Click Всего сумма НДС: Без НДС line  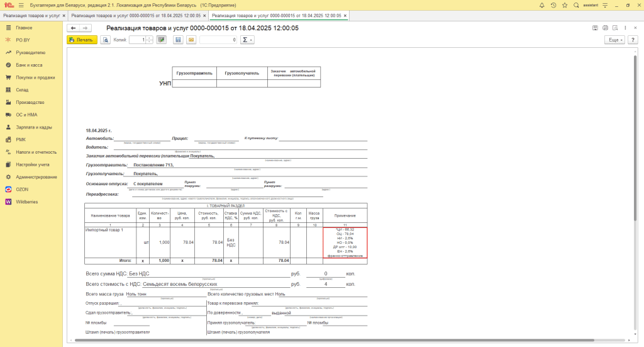(118, 273)
